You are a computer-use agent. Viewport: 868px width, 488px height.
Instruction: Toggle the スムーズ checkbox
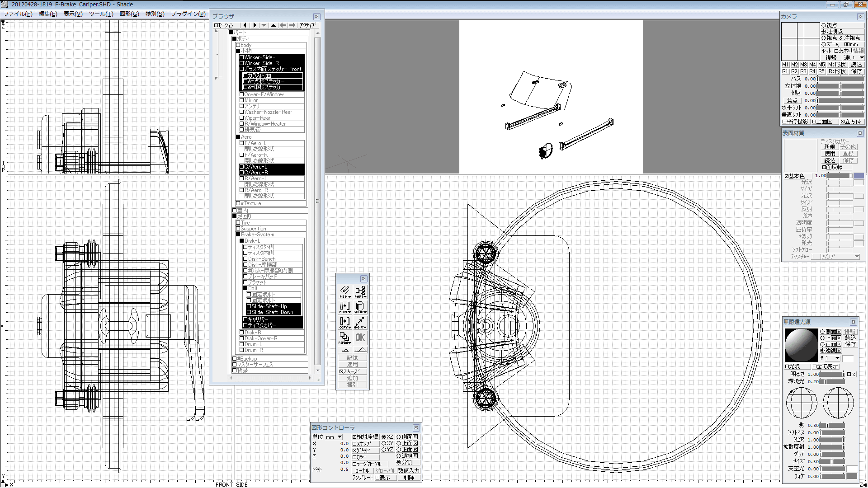pos(341,371)
